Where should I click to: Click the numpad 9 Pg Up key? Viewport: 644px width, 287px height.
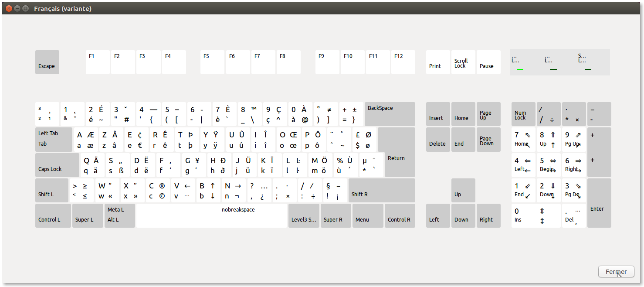coord(574,139)
